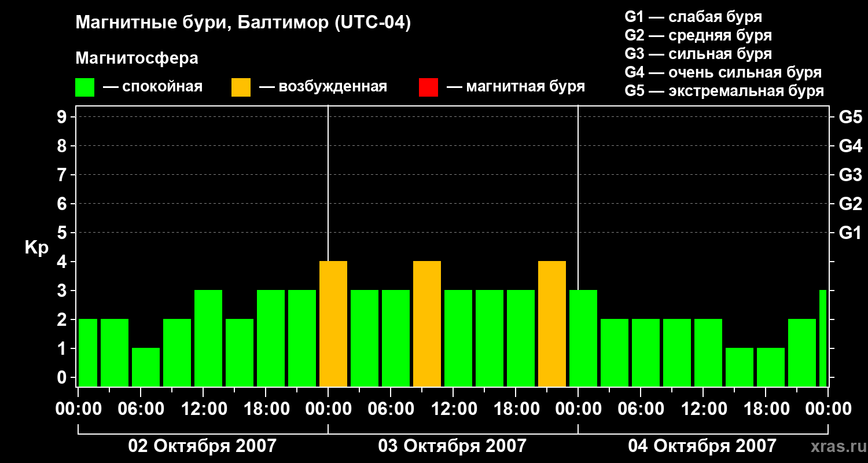
Task: Click the 'Магнитосфера' subtitle
Action: click(x=137, y=58)
